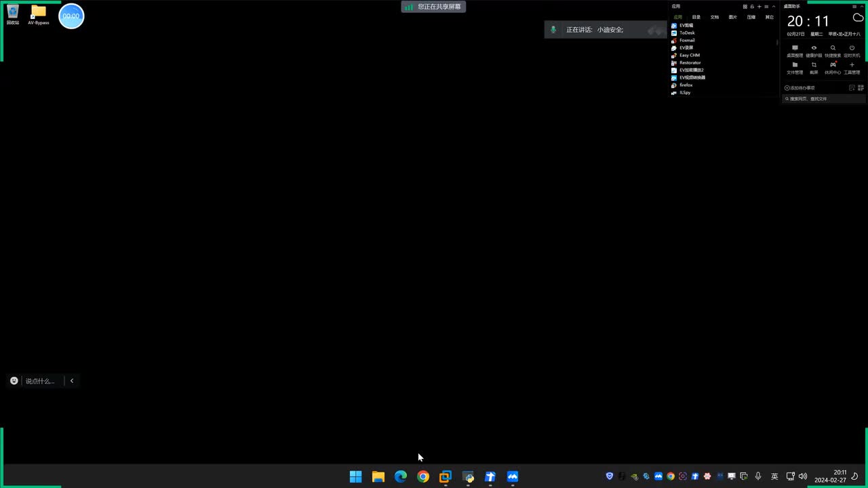This screenshot has height=488, width=868.
Task: Open 休闲中心 game center
Action: (x=833, y=68)
